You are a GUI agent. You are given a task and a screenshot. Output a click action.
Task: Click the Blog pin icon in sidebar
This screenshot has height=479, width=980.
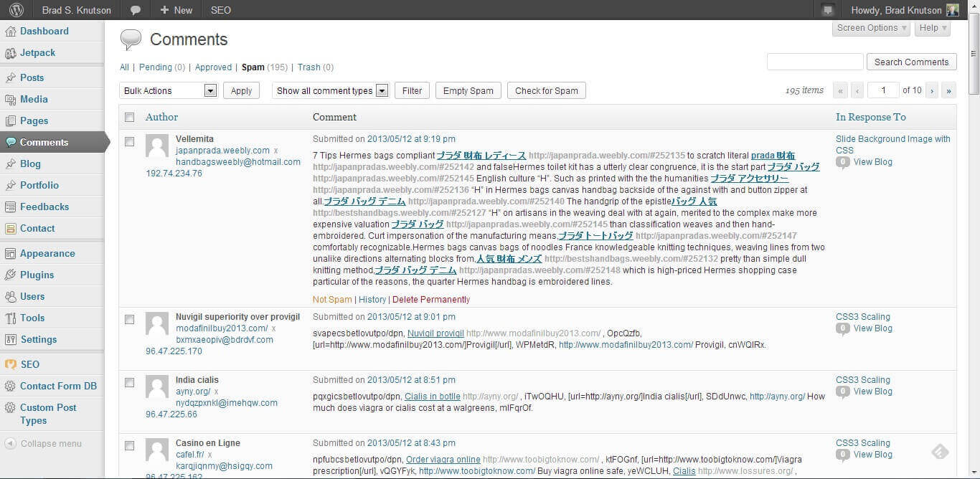[10, 163]
